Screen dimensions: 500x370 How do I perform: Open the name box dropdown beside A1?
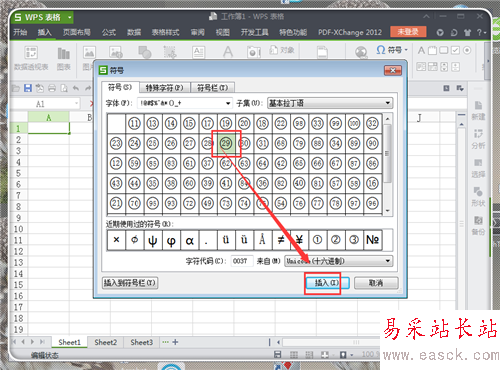[x=77, y=104]
